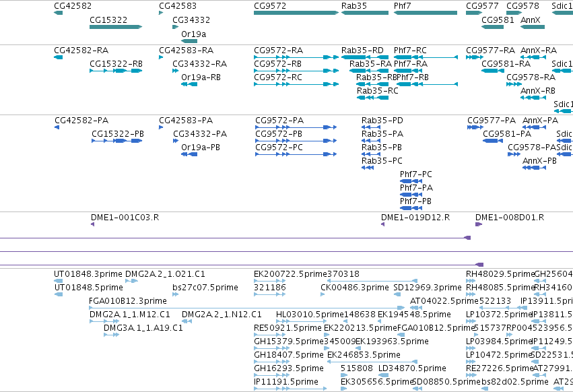
Task: Select the Rab35 gene bar
Action: click(365, 13)
